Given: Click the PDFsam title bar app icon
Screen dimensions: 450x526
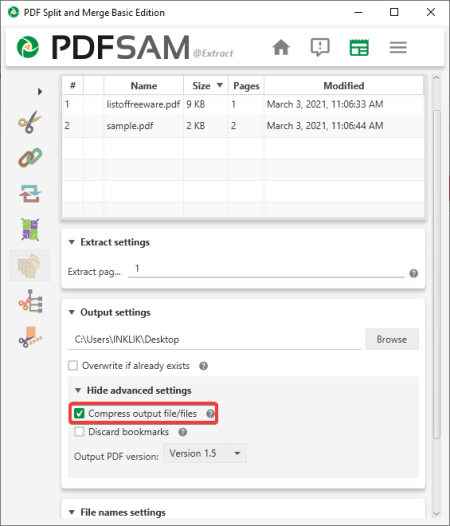Looking at the screenshot, I should 13,12.
